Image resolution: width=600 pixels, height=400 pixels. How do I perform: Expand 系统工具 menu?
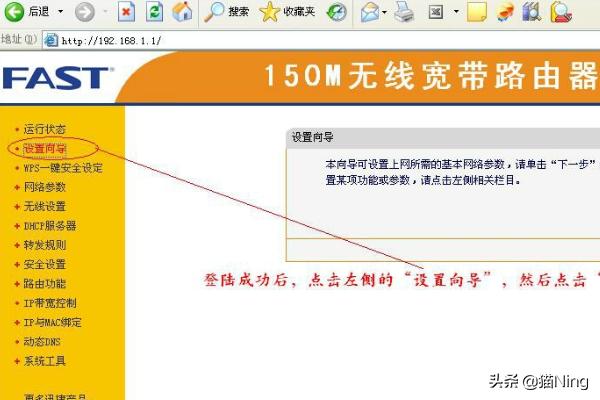point(45,361)
